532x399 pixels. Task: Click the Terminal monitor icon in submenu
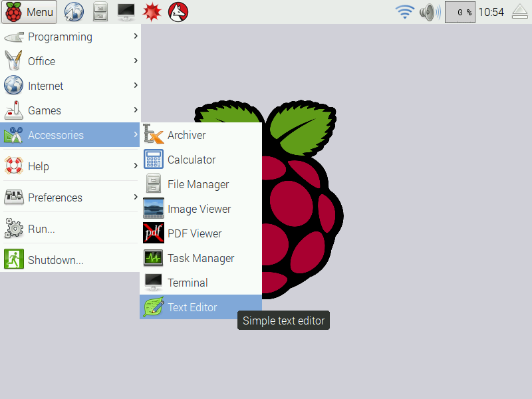154,282
